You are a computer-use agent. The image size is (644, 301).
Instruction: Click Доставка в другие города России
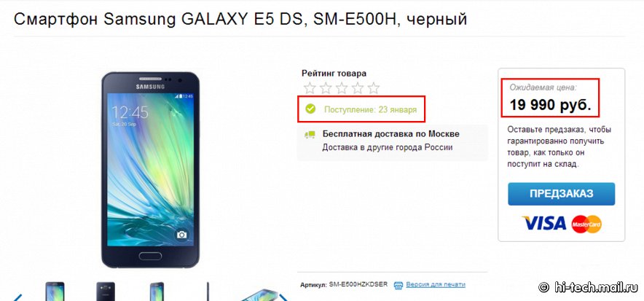tap(388, 147)
